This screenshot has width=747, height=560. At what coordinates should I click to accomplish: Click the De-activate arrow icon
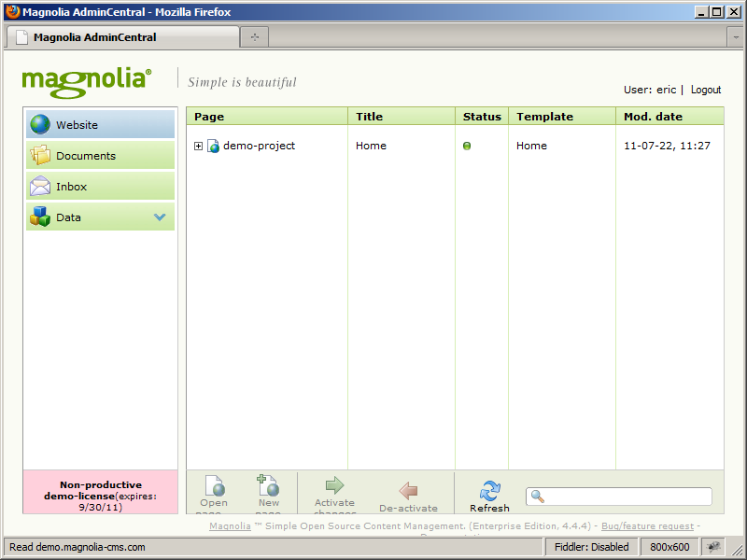pos(407,489)
